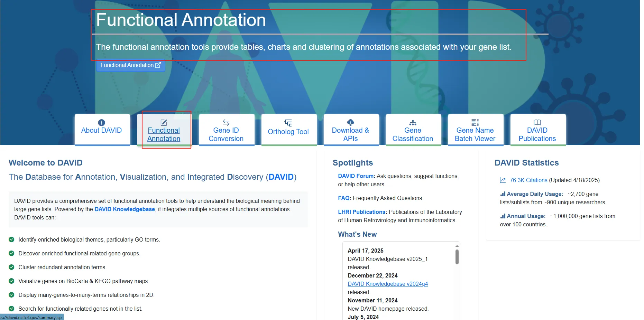
Task: Click the open book icon on DAVID Publications
Action: coord(537,123)
